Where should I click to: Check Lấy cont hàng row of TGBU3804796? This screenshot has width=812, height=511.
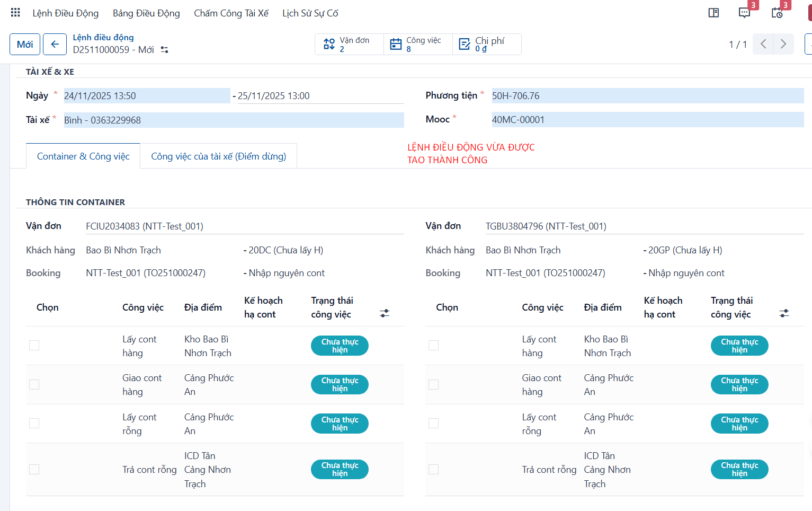coord(434,346)
